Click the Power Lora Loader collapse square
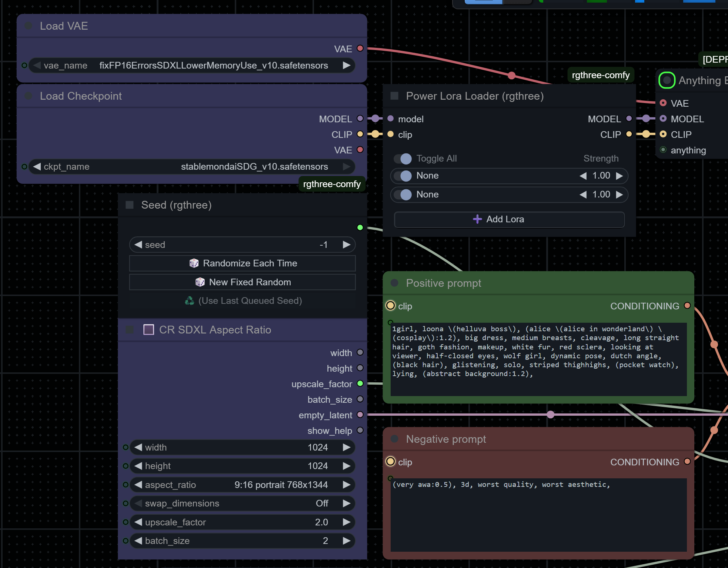The height and width of the screenshot is (568, 728). click(x=394, y=96)
